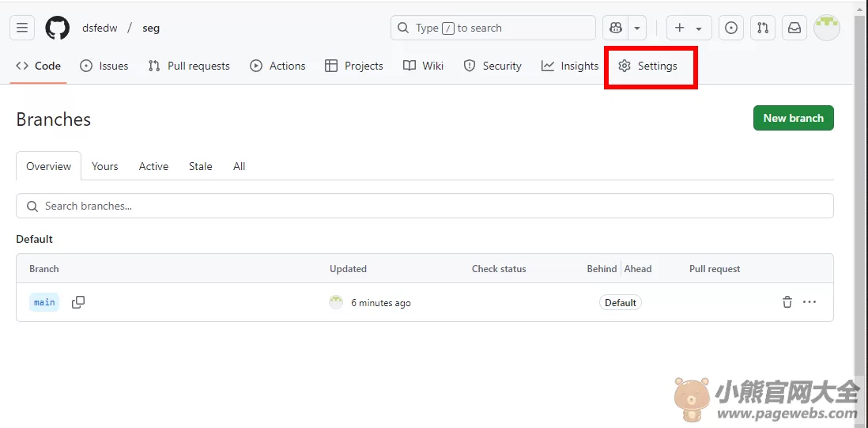Click the Branches page heading

click(53, 119)
